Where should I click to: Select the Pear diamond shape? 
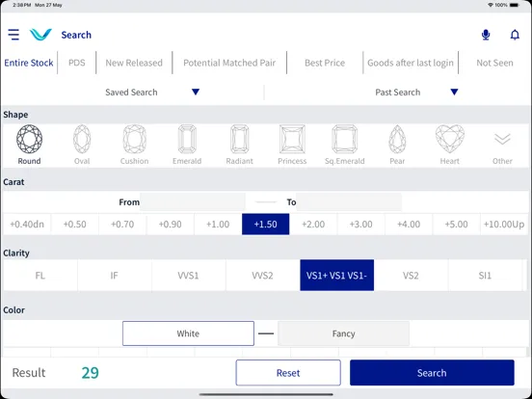pos(397,145)
